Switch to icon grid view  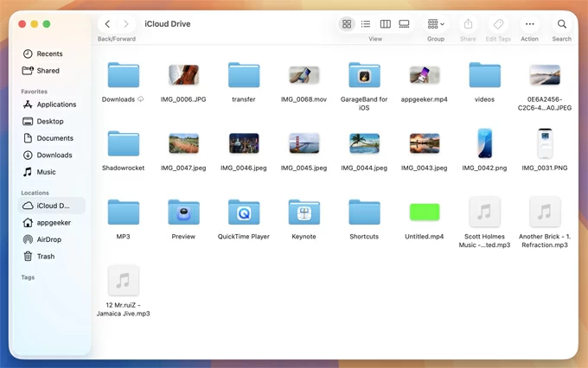tap(347, 24)
